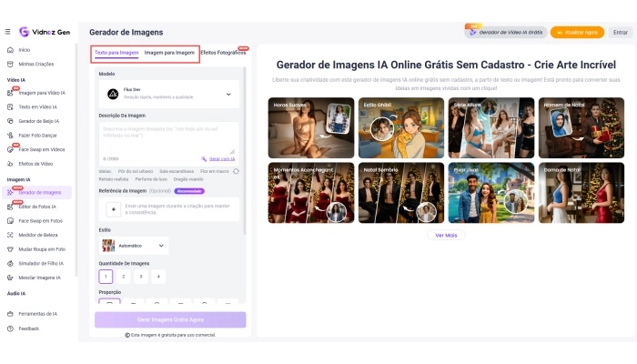Select the Flor em macro idea
Screen dimensions: 637x364
[x=214, y=171]
